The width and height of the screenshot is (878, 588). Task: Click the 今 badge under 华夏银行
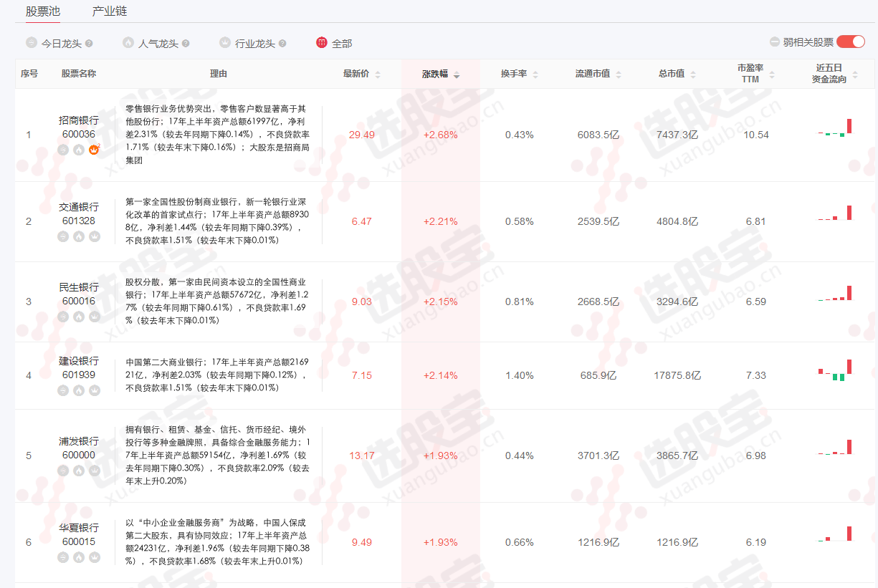64,557
